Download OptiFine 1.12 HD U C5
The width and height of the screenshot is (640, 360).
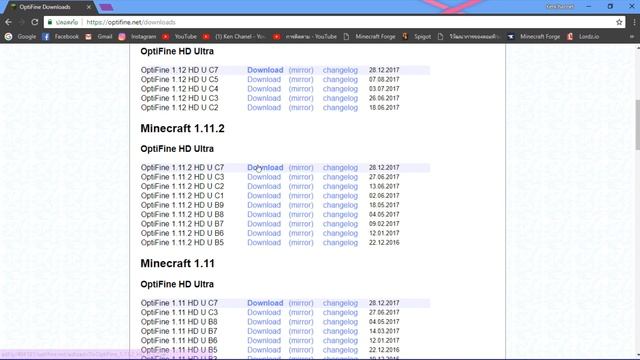264,80
